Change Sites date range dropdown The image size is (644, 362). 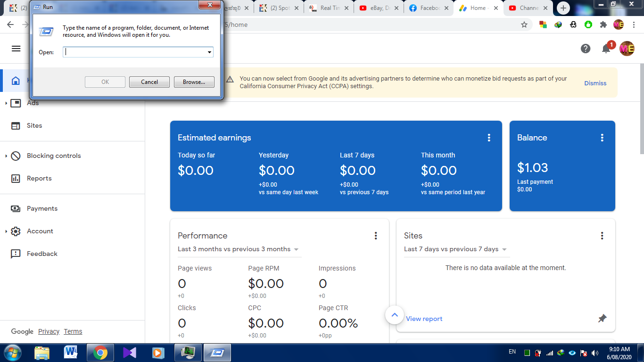[x=455, y=249]
